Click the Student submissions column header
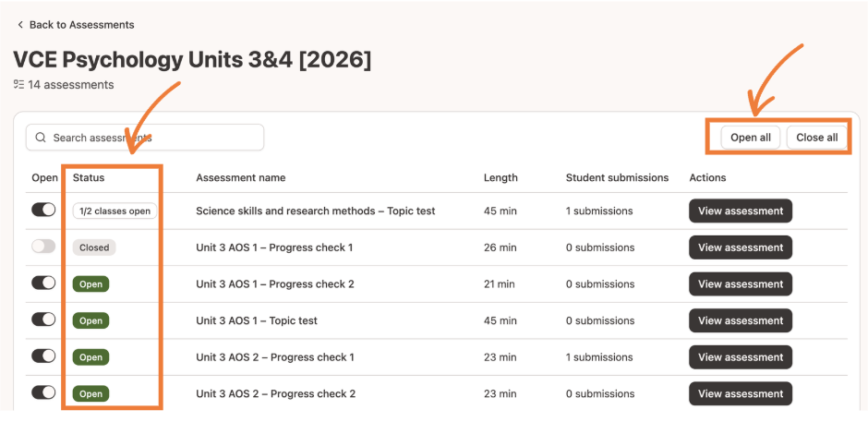 [617, 177]
